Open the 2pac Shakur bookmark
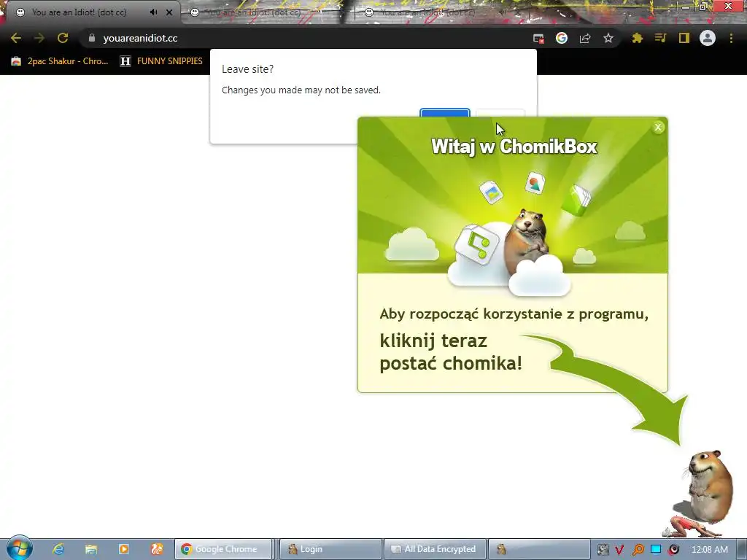The height and width of the screenshot is (560, 747). point(60,61)
